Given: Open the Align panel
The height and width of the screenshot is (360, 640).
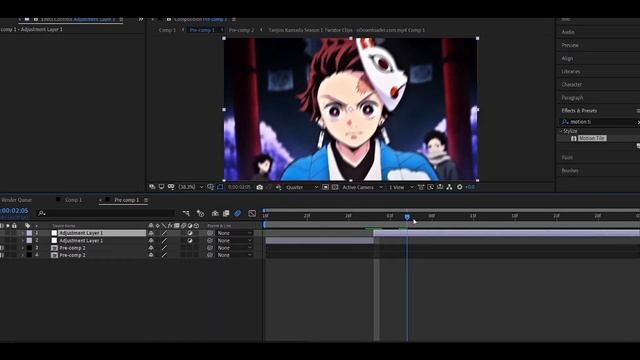Looking at the screenshot, I should pos(567,58).
